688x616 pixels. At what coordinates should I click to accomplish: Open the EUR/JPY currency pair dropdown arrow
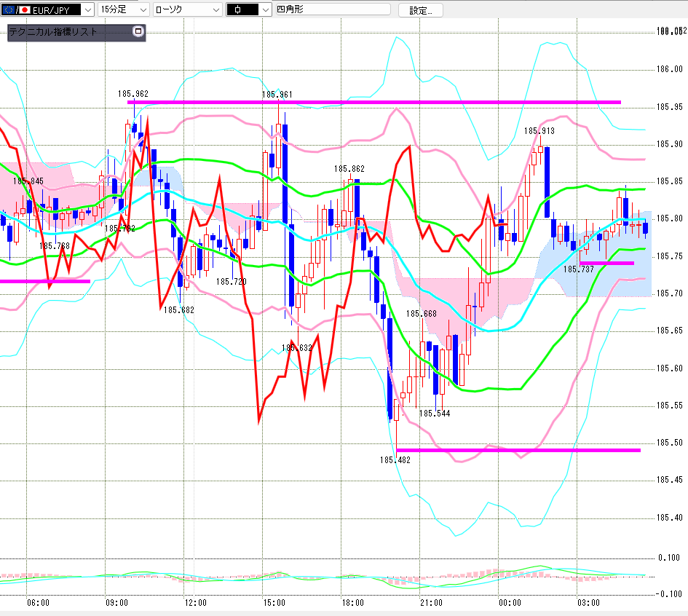pos(88,9)
